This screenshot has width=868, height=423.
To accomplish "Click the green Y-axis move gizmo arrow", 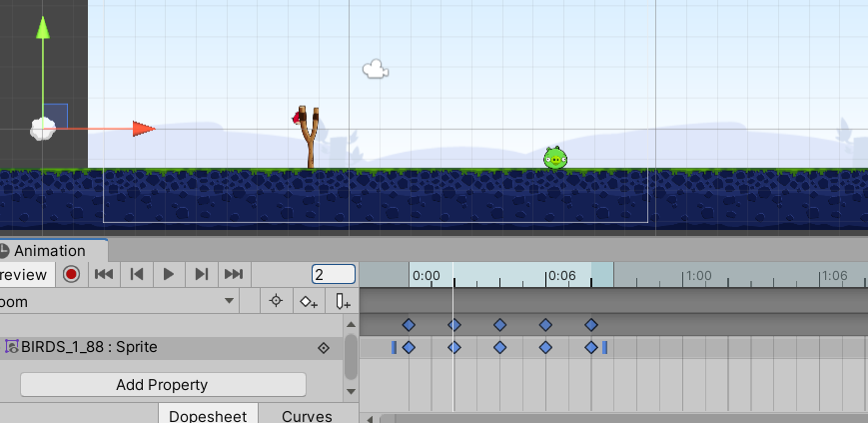I will pos(43,28).
